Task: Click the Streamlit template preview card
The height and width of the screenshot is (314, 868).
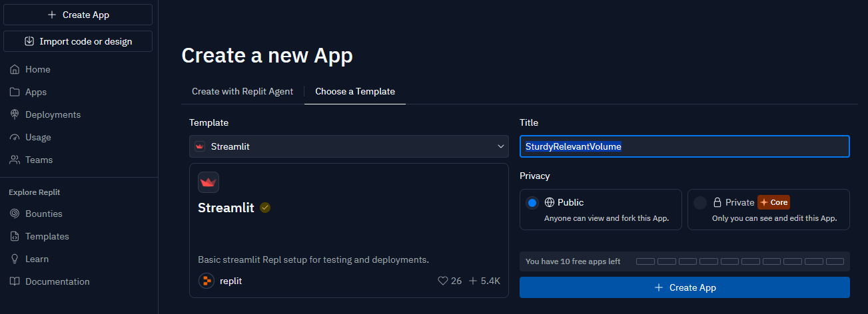Action: click(349, 230)
